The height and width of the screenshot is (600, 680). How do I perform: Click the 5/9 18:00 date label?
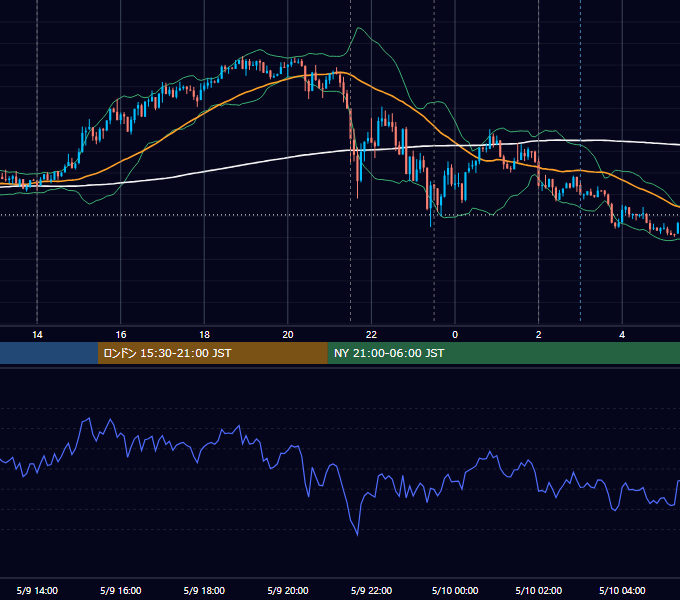tap(204, 590)
